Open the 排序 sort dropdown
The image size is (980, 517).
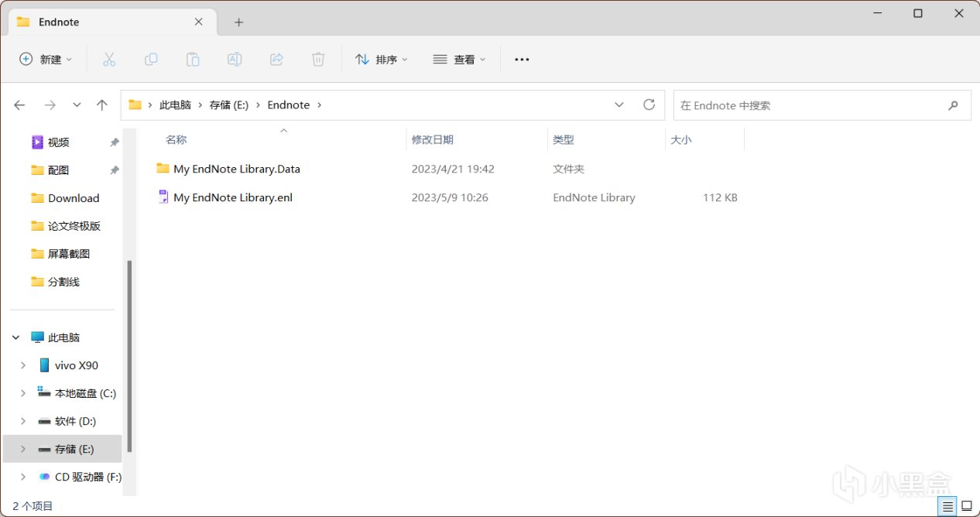pos(382,60)
